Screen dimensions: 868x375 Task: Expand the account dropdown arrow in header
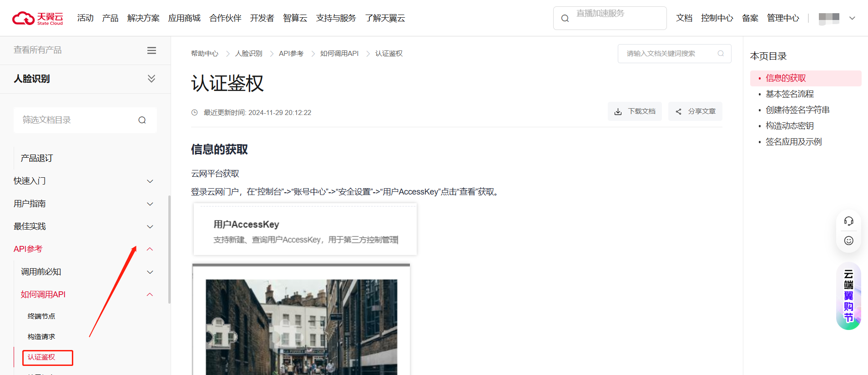click(852, 18)
